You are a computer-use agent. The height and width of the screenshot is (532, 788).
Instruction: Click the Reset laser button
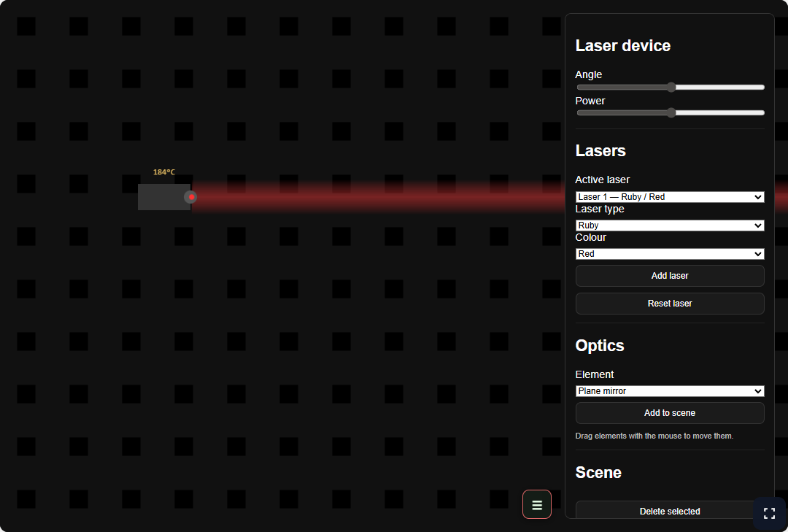coord(670,303)
